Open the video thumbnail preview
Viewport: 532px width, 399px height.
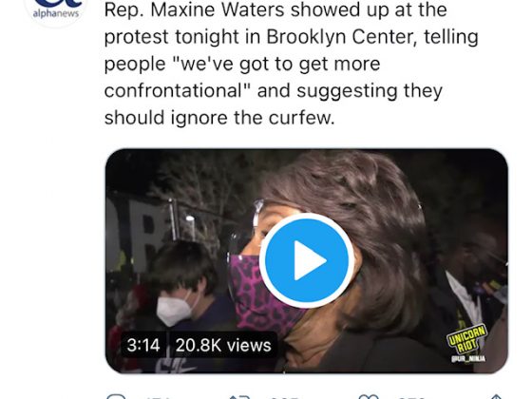point(306,261)
